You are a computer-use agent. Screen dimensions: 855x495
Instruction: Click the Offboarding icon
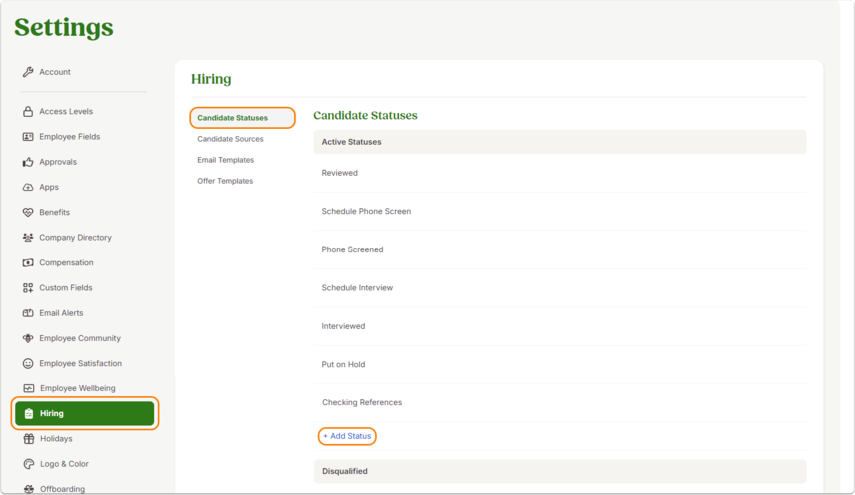tap(29, 489)
